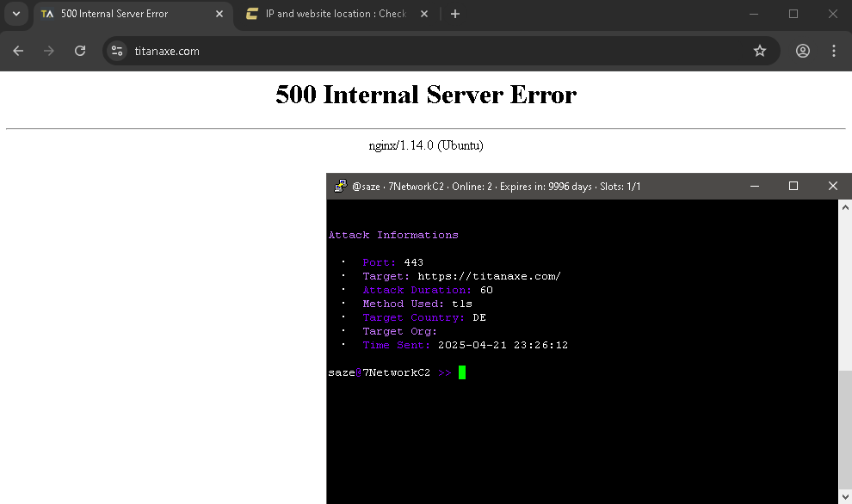
Task: Reload the titanaxe.com page
Action: tap(80, 51)
